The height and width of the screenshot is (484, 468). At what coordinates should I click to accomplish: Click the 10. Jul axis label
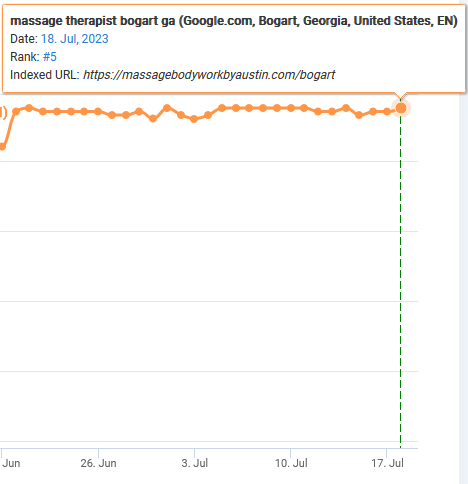[x=291, y=463]
